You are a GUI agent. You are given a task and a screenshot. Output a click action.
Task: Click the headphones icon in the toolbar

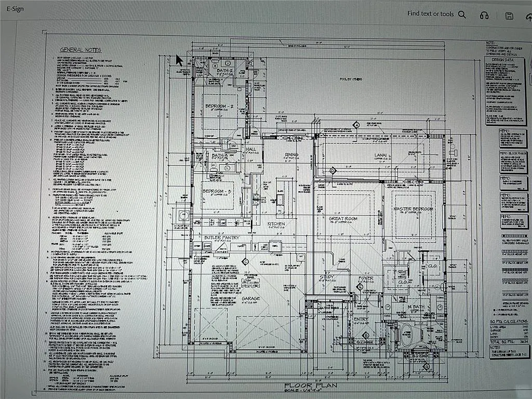pyautogui.click(x=485, y=16)
